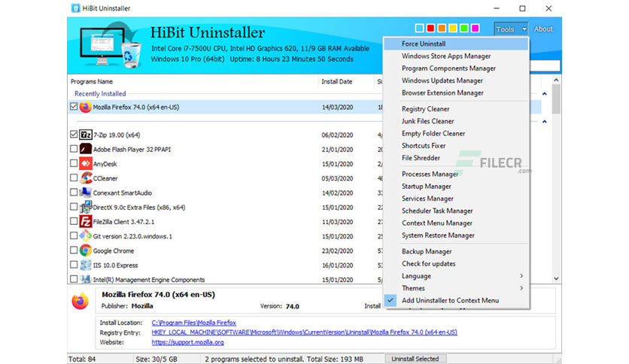Viewport: 629px width, 364px height.
Task: Click scrollbar up arrow in program list
Action: (x=556, y=80)
